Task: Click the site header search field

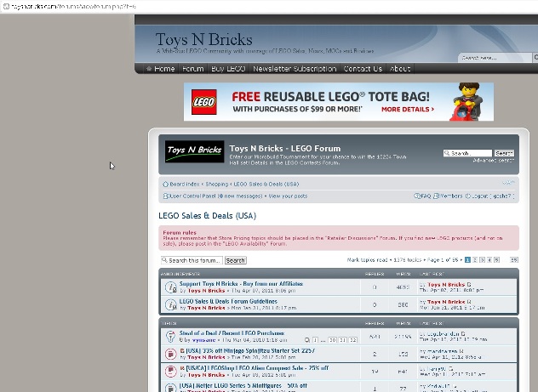Action: point(495,58)
